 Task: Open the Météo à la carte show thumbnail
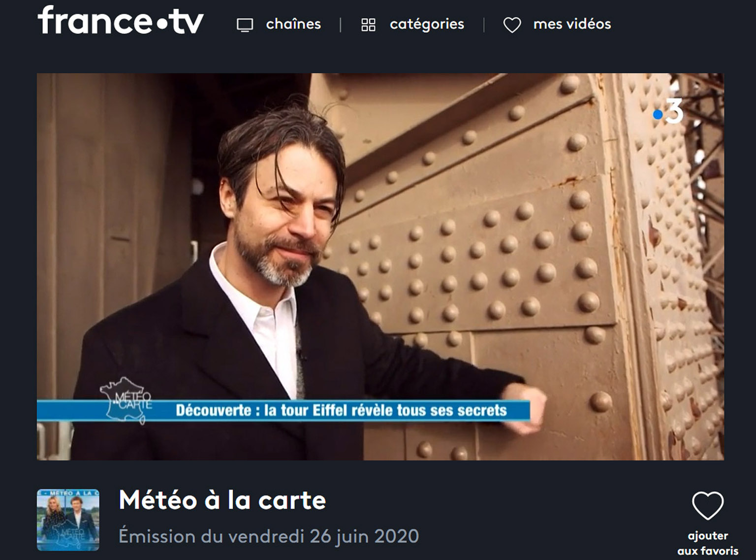click(68, 520)
